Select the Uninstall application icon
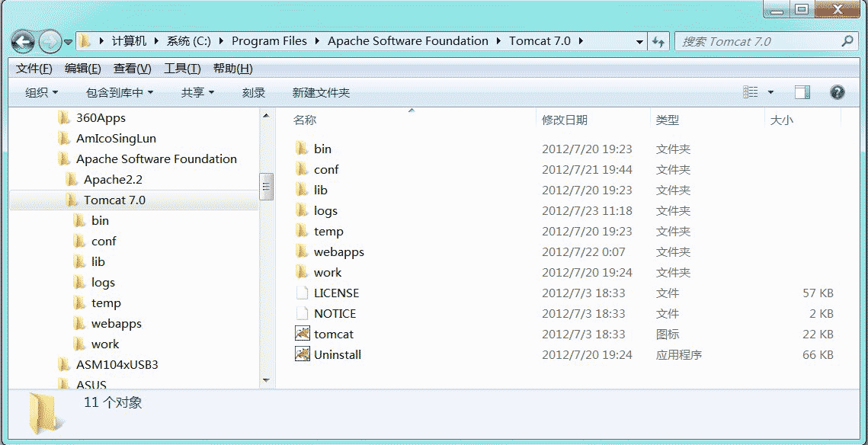This screenshot has height=445, width=868. click(x=303, y=354)
